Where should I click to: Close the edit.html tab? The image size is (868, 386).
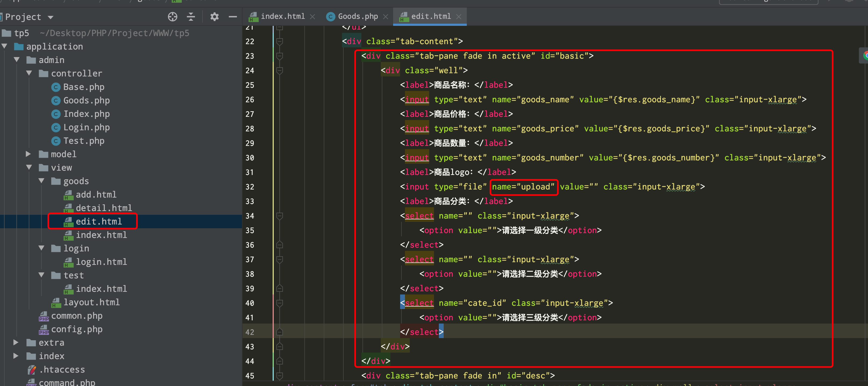click(x=458, y=16)
